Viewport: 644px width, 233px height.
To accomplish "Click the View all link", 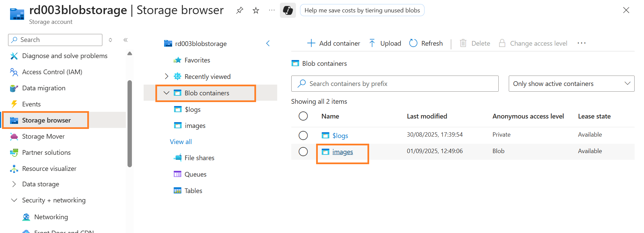I will [181, 142].
